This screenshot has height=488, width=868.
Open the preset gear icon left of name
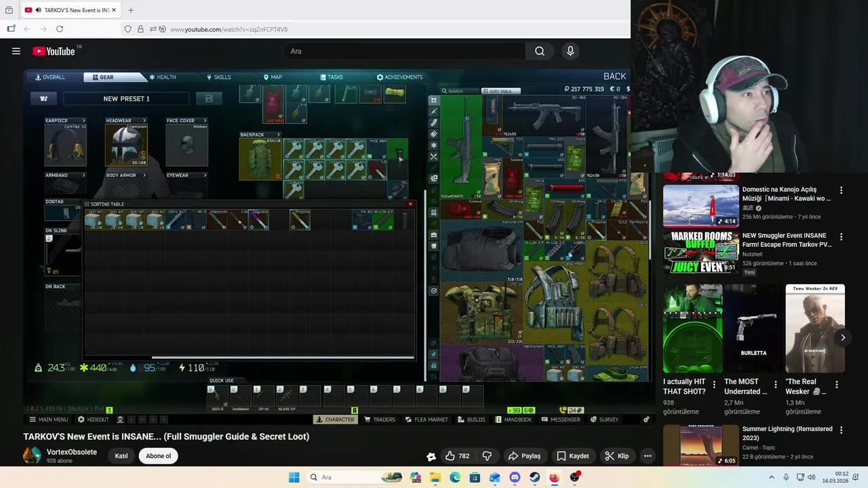(x=43, y=98)
